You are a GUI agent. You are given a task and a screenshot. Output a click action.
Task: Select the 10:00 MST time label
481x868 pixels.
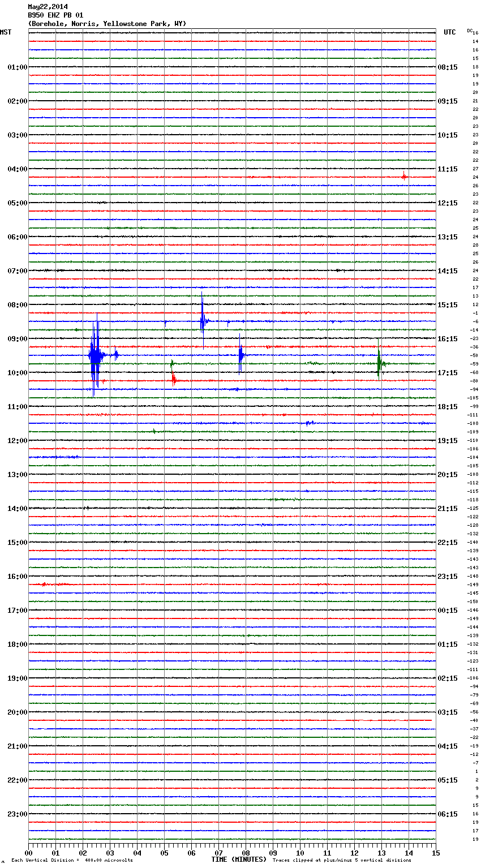(x=17, y=372)
